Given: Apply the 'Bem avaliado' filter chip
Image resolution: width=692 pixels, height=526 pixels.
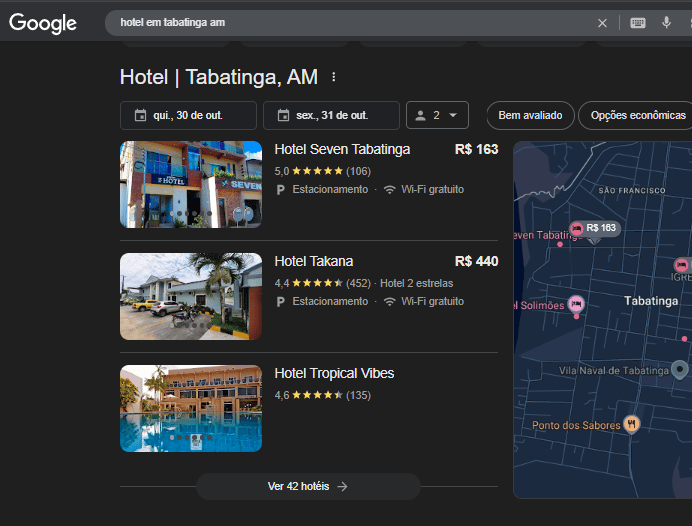Looking at the screenshot, I should click(x=530, y=116).
